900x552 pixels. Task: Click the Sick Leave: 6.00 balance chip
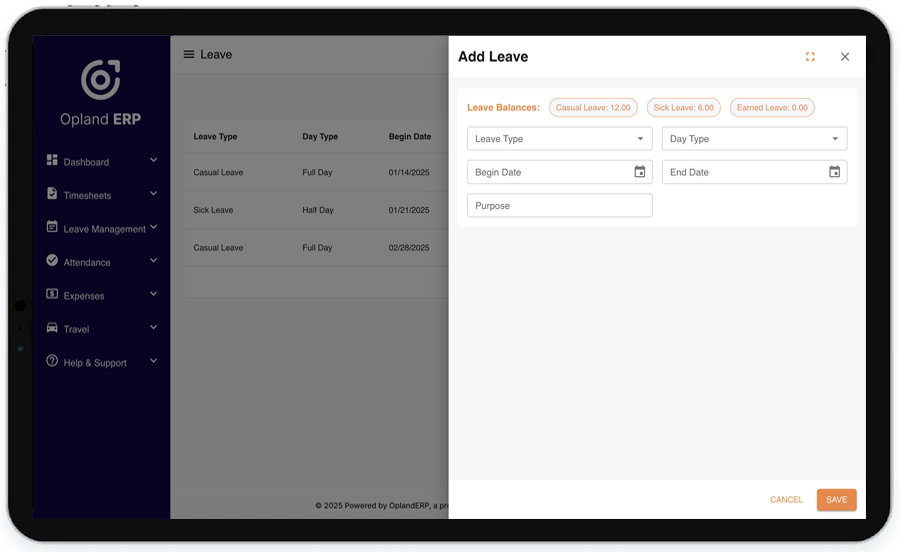[683, 108]
